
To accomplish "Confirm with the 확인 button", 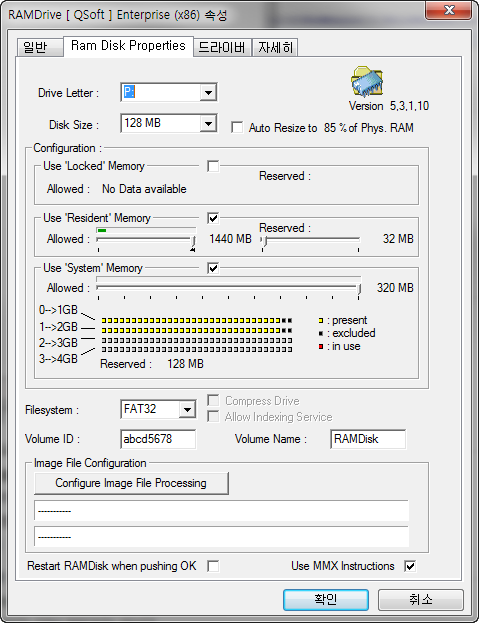I will tap(326, 599).
